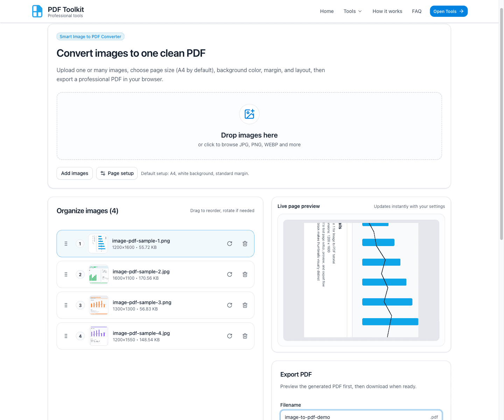Viewport: 504px width, 420px height.
Task: Rotate image-pdf-sample-2.jpg
Action: point(230,274)
